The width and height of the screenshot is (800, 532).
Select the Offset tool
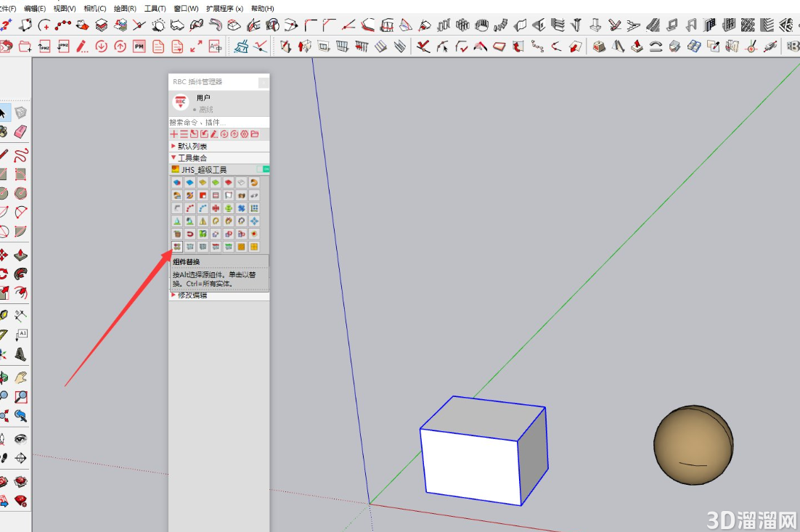(x=20, y=292)
